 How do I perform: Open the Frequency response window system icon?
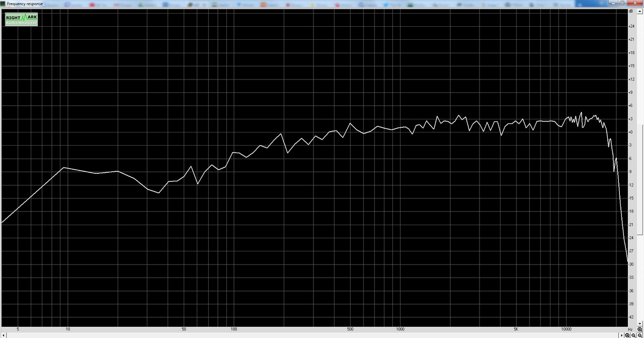(3, 4)
